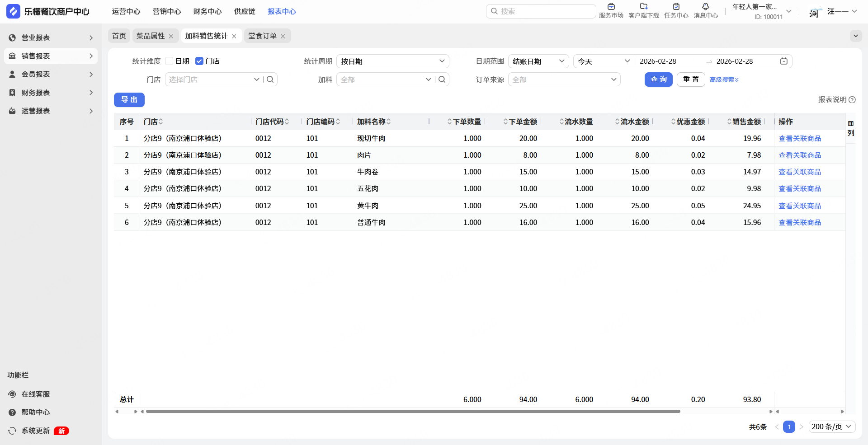This screenshot has height=445, width=868.
Task: Open the 消息中心 notification bell
Action: tap(705, 7)
